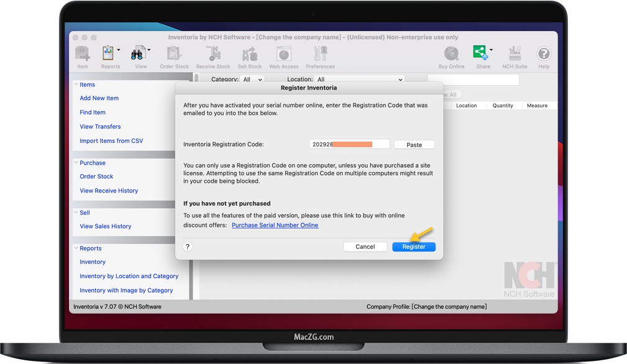The width and height of the screenshot is (627, 364).
Task: Open View Sales History link
Action: pos(105,226)
